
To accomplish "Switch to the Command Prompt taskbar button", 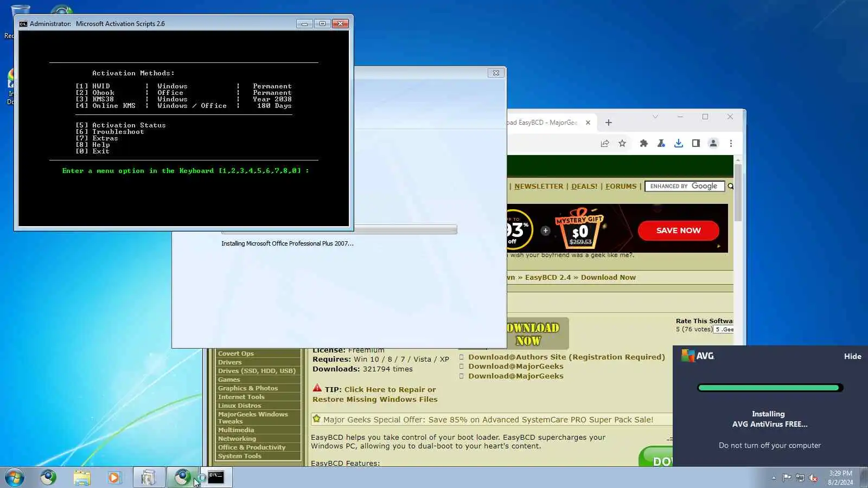I will (216, 477).
